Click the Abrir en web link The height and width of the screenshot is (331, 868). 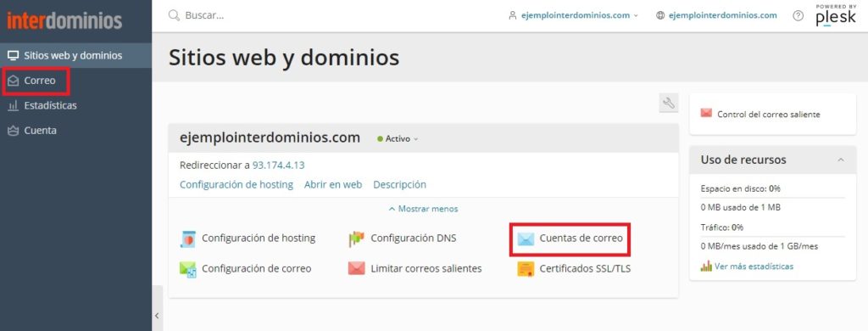click(332, 185)
